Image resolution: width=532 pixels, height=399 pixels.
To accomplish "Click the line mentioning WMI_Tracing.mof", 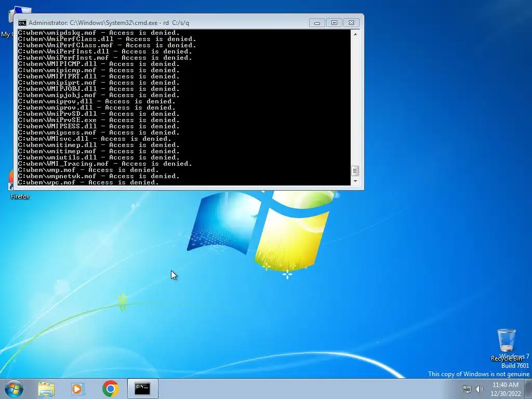I will click(105, 164).
